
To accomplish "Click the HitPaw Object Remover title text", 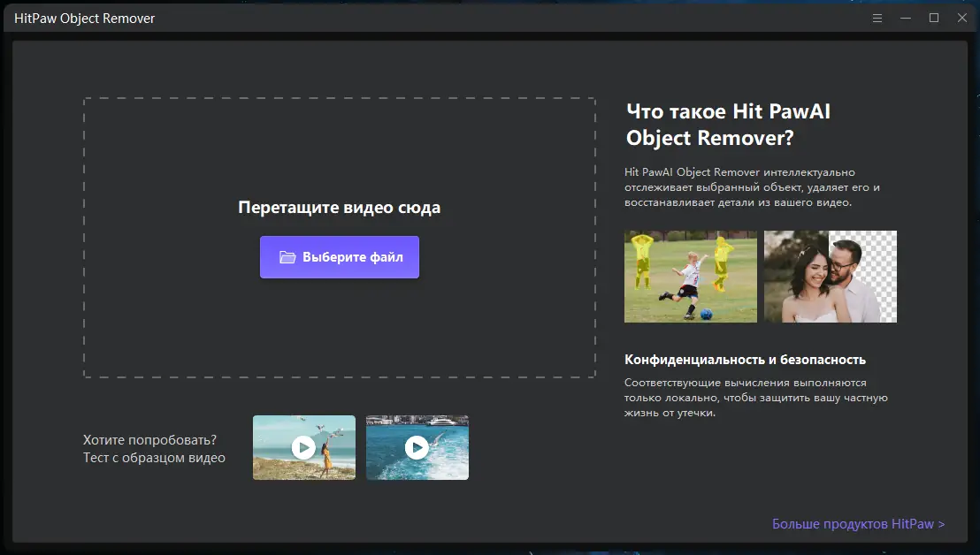I will pos(85,17).
